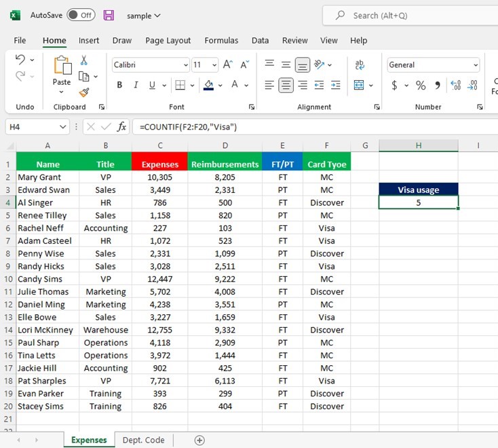Click the Fill Color paint bucket

[208, 86]
